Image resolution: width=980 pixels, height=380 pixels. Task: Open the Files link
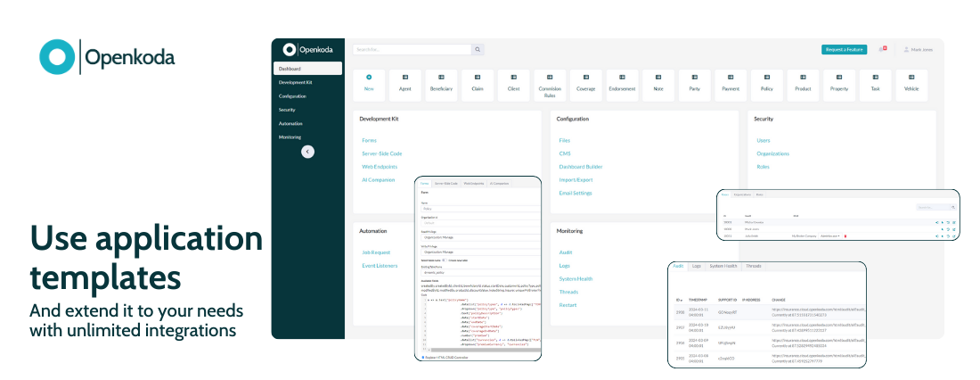point(564,141)
